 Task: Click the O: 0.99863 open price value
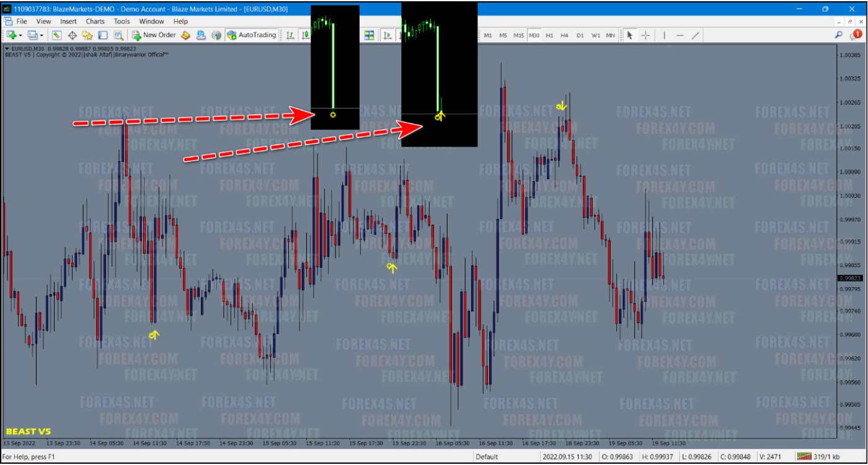[x=617, y=457]
